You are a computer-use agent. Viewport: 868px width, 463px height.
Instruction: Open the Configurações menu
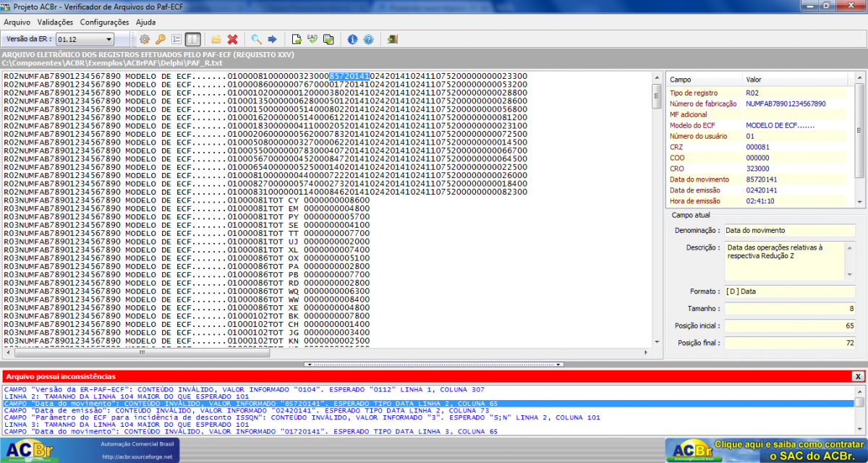104,22
